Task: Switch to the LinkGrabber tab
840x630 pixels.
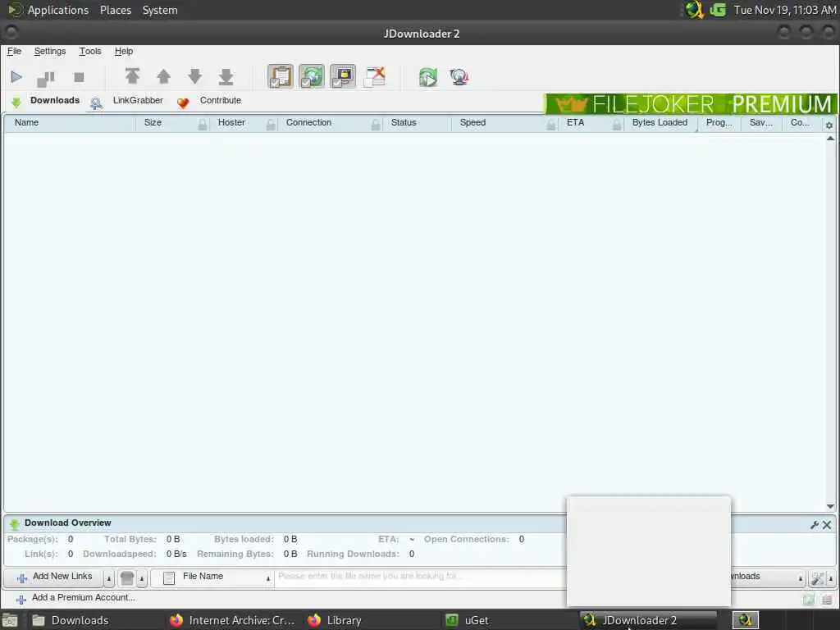Action: tap(129, 101)
